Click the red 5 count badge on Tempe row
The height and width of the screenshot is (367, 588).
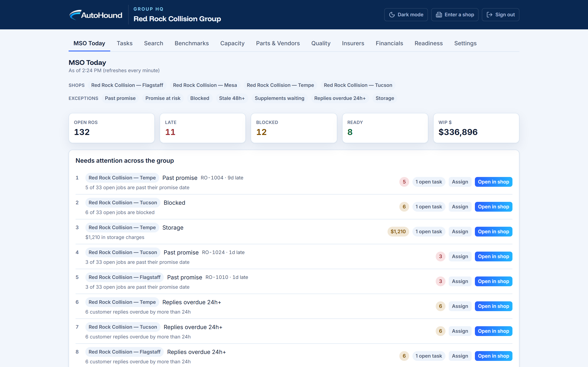[404, 182]
